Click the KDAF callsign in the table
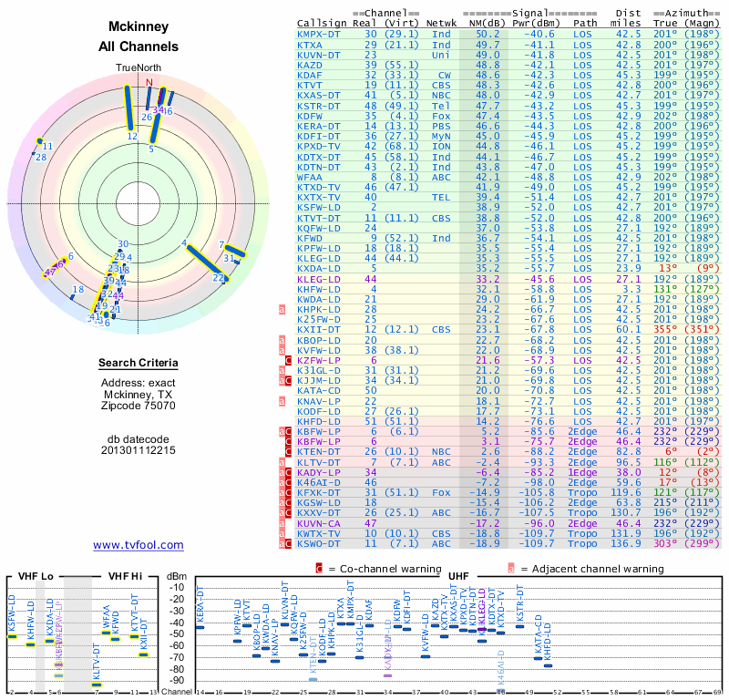Image resolution: width=729 pixels, height=700 pixels. pyautogui.click(x=310, y=76)
